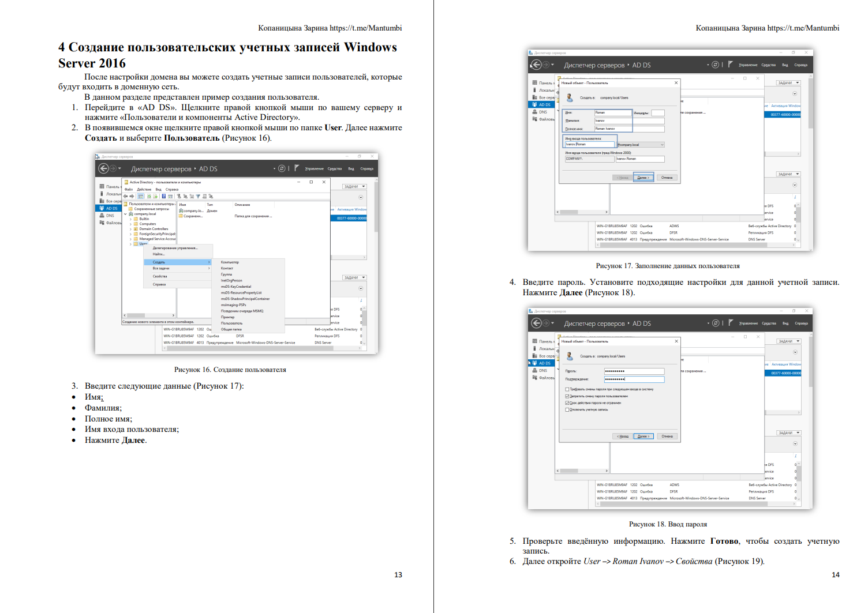Collapse the company.local tree node in Figure 16
Viewport: 868px width, 613px height.
[125, 214]
